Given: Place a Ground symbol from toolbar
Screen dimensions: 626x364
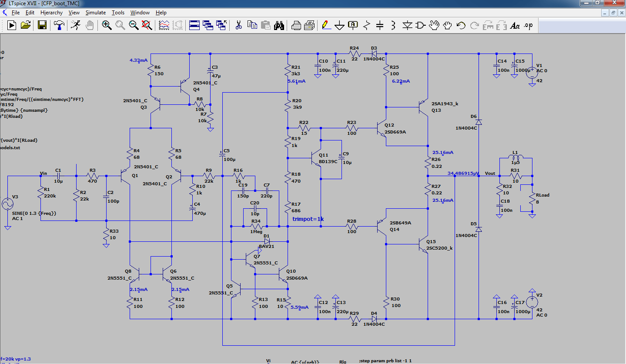Looking at the screenshot, I should click(339, 25).
